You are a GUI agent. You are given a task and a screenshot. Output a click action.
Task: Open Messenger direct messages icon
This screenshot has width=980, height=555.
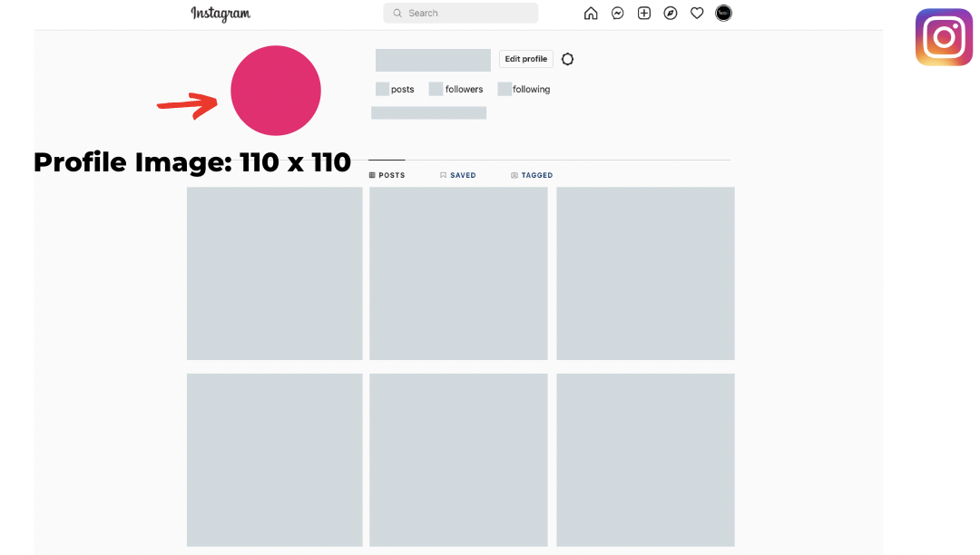point(618,13)
